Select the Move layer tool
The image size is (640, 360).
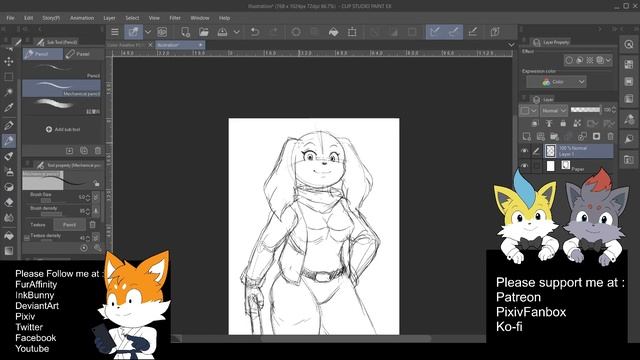pos(9,61)
